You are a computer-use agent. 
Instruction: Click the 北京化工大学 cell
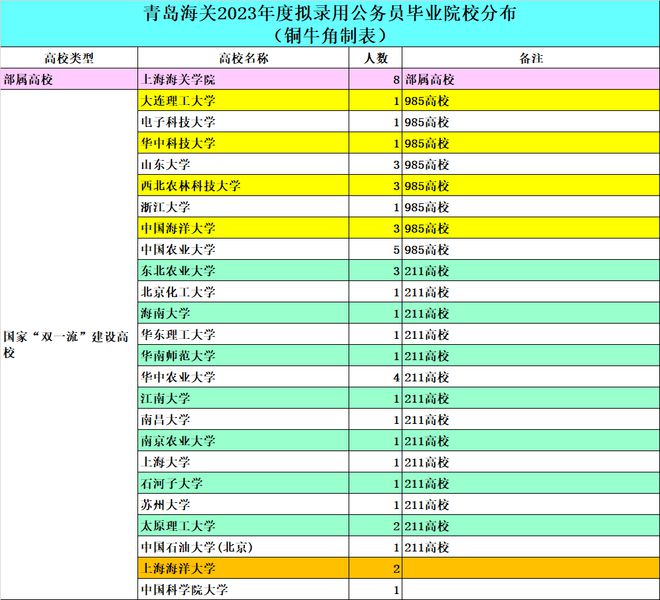point(243,292)
